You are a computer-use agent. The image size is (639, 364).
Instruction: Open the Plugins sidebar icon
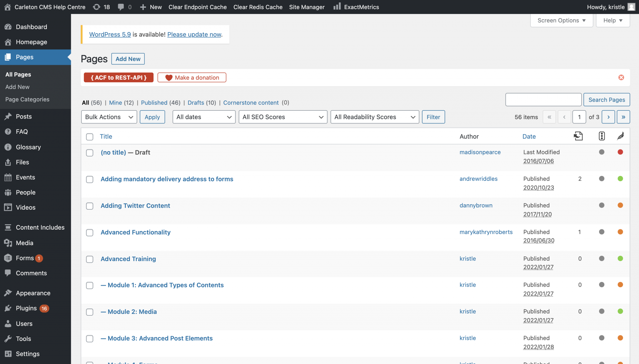pyautogui.click(x=8, y=308)
